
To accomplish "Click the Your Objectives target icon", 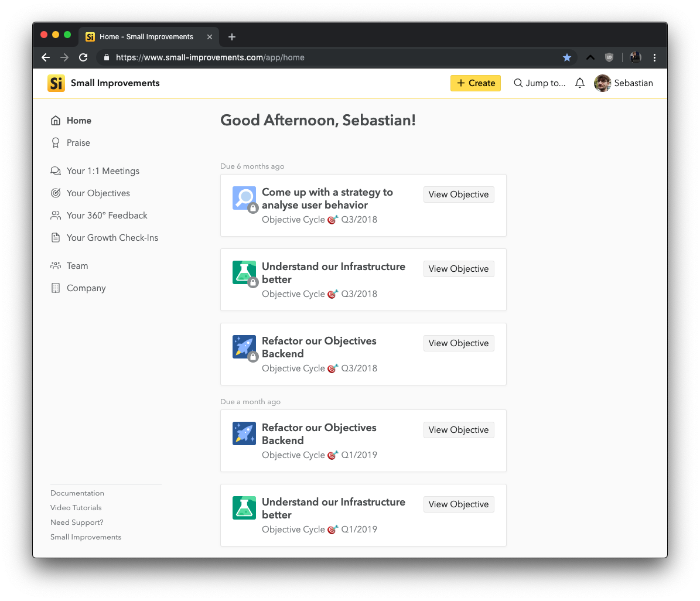I will click(56, 193).
